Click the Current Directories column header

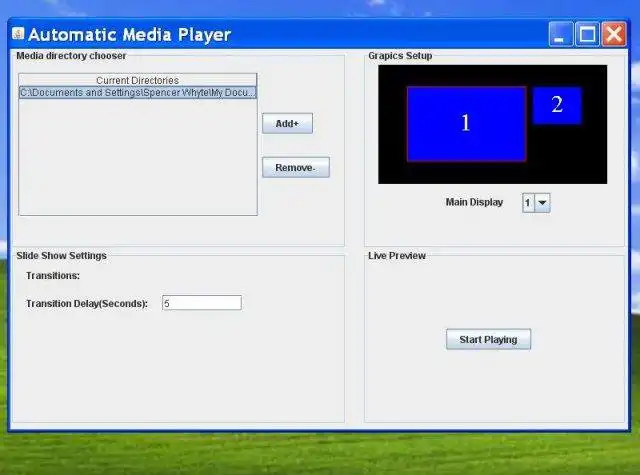[138, 80]
